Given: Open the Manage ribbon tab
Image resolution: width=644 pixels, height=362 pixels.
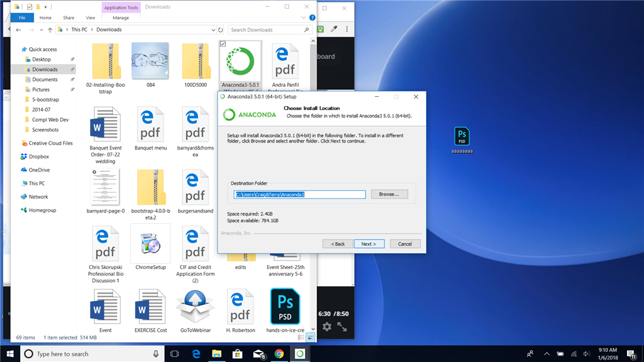Looking at the screenshot, I should click(x=121, y=18).
